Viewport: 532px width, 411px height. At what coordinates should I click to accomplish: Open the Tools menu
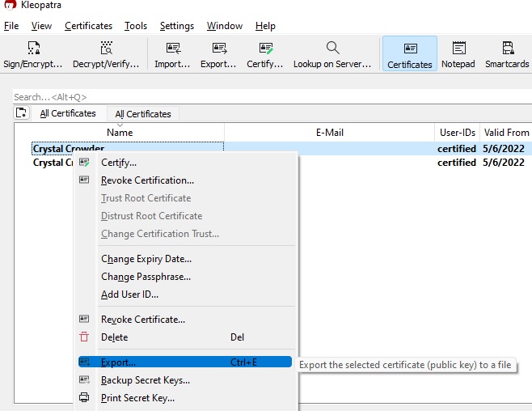pyautogui.click(x=136, y=26)
